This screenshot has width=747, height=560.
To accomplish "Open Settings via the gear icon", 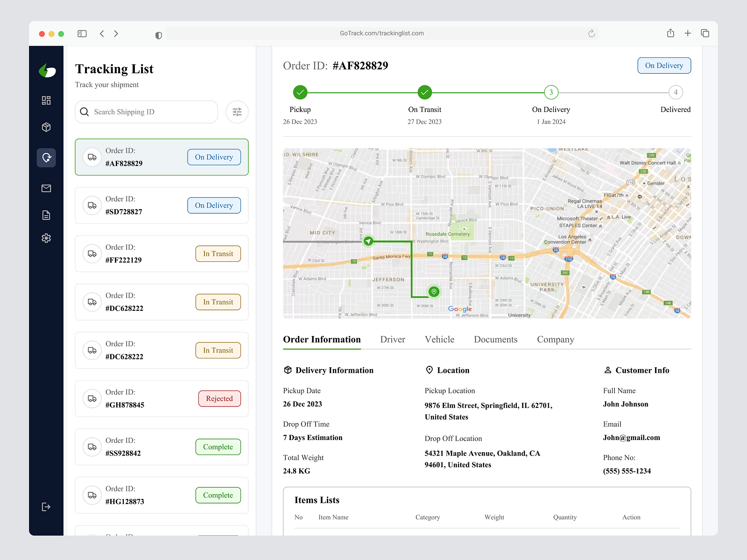I will click(46, 238).
